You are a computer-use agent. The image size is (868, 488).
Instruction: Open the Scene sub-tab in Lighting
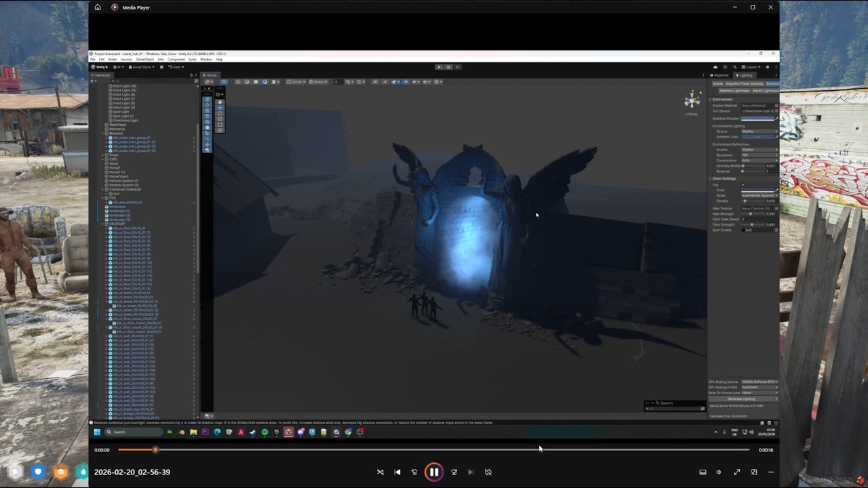click(717, 83)
